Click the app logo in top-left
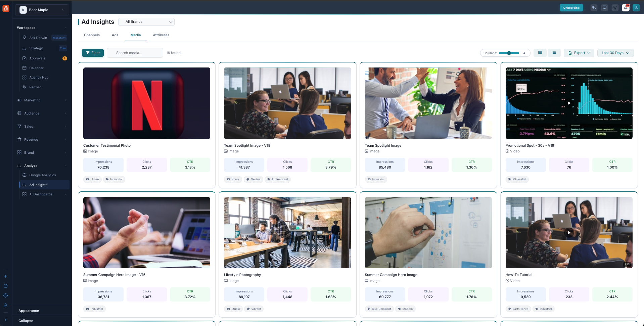The width and height of the screenshot is (644, 326). click(6, 9)
